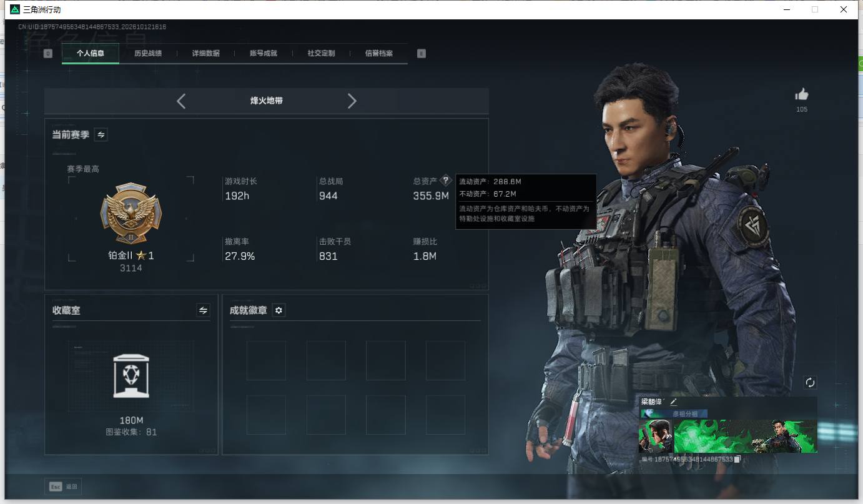The height and width of the screenshot is (504, 863).
Task: Click the Esc 返回 button
Action: [63, 487]
